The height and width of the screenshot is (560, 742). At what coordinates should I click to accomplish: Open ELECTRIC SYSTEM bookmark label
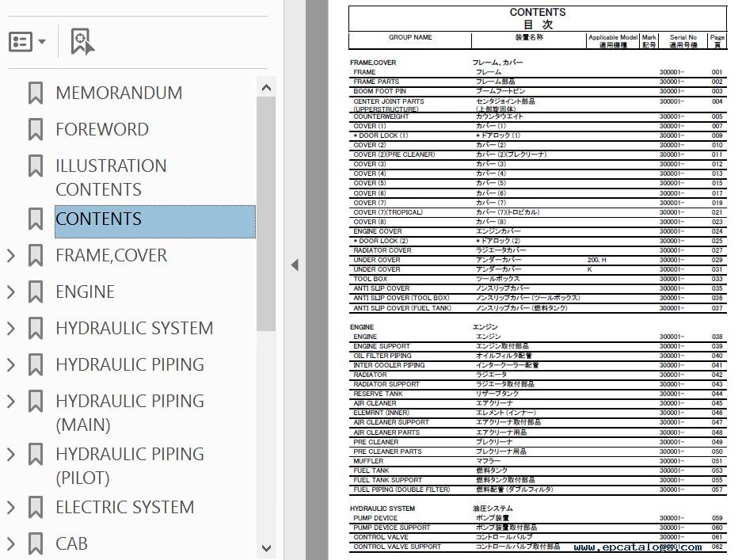(125, 507)
